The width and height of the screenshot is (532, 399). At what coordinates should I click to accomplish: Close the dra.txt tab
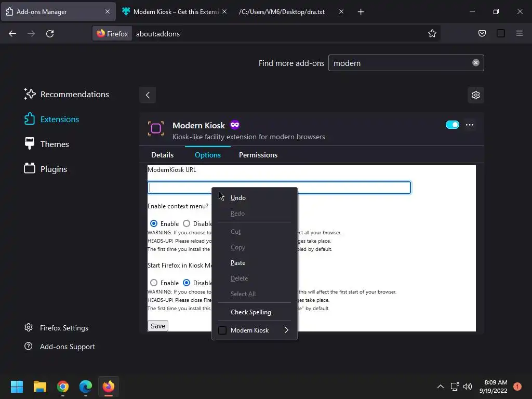(341, 11)
